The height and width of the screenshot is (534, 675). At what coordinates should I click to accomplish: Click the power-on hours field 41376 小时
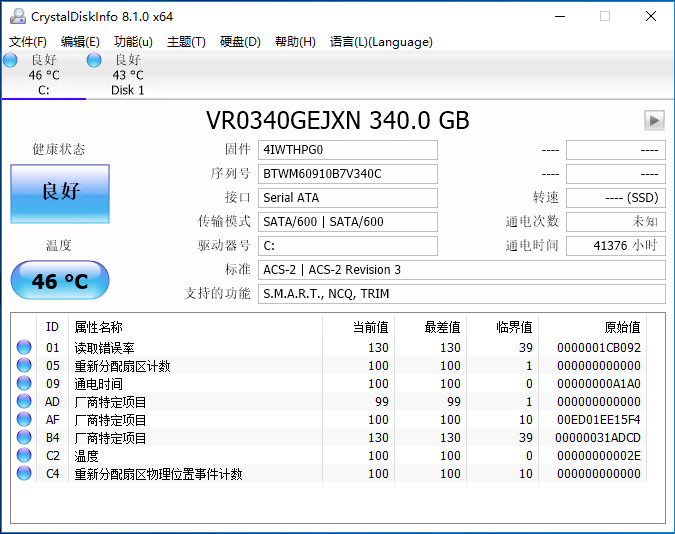(616, 246)
